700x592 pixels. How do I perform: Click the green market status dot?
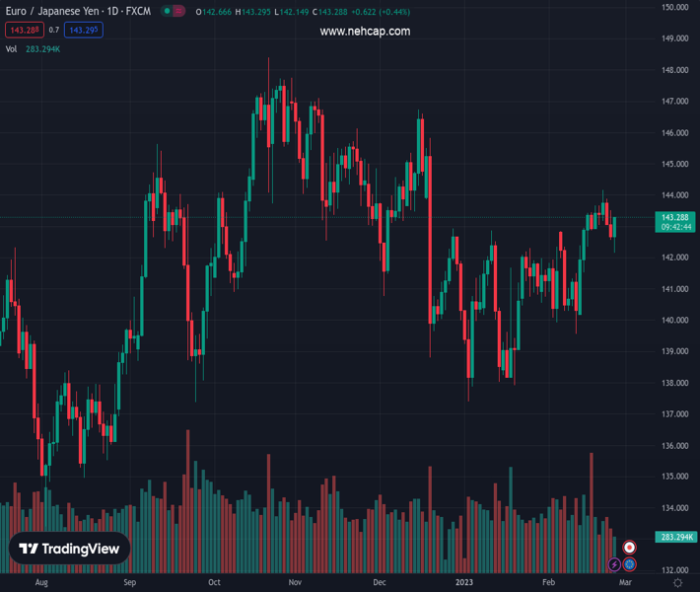[167, 12]
